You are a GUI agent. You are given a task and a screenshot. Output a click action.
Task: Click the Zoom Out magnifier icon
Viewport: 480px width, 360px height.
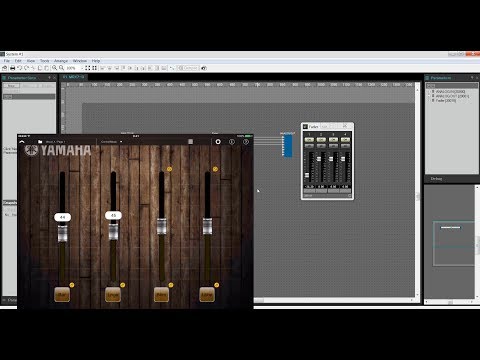[x=61, y=68]
